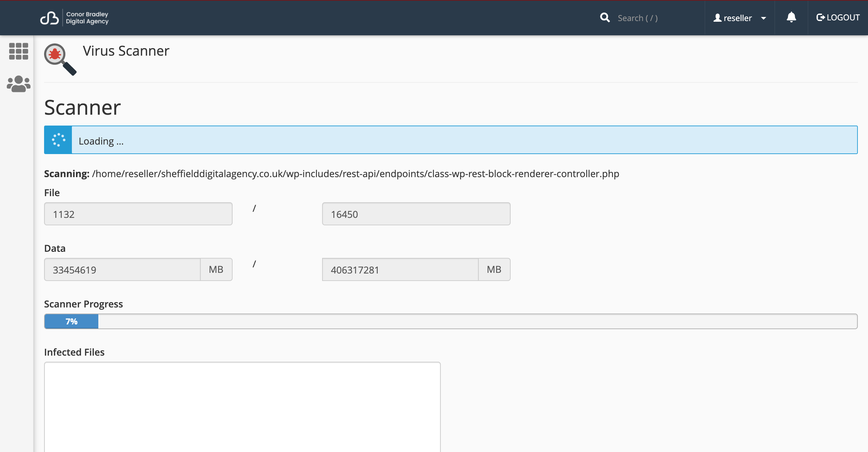Click the total data field 406317281
The height and width of the screenshot is (452, 868).
coord(400,270)
